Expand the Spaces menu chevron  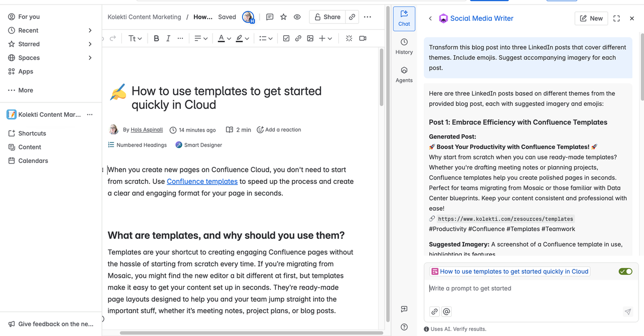click(x=90, y=58)
